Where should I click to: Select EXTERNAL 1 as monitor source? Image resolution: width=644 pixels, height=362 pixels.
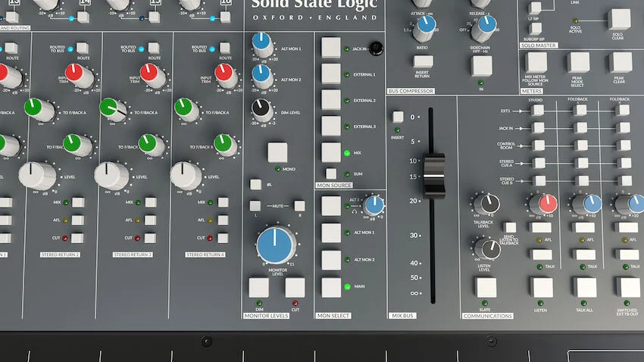pos(330,74)
